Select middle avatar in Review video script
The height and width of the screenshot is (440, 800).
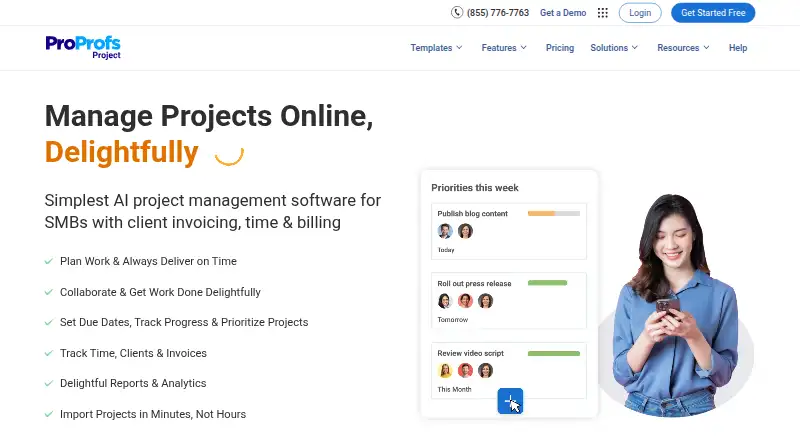coord(465,371)
